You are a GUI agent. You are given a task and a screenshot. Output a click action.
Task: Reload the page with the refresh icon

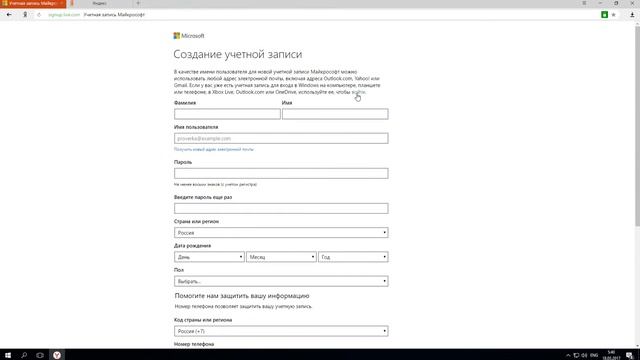pos(39,15)
